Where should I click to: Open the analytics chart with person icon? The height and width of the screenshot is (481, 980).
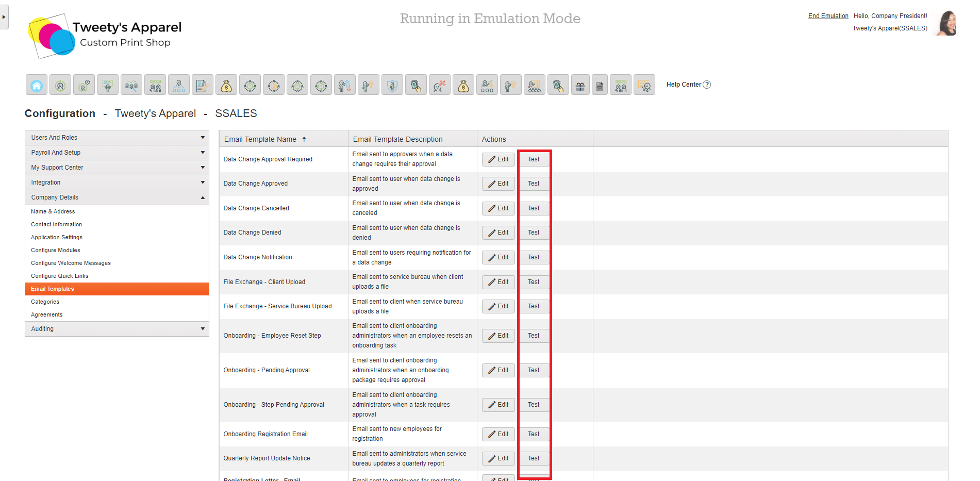coord(644,85)
